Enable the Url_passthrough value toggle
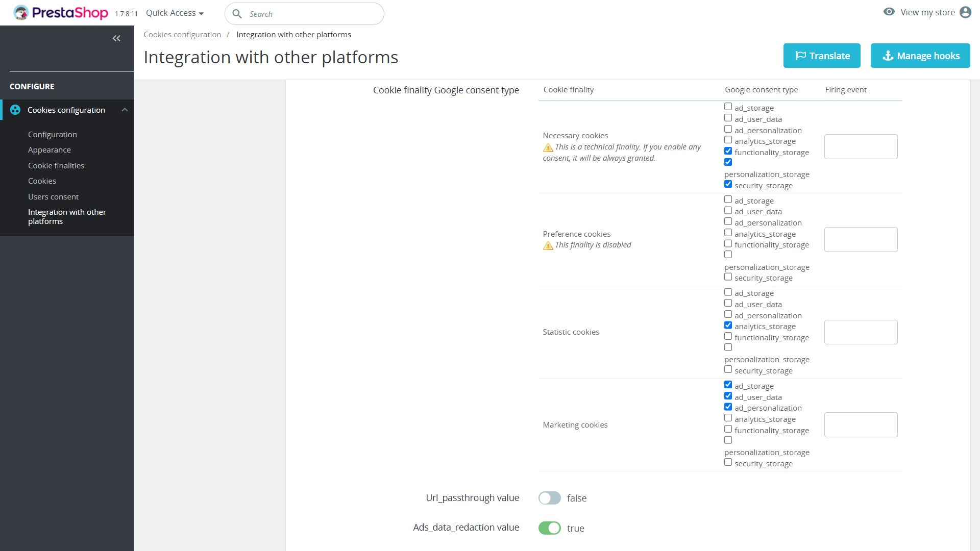 coord(549,498)
